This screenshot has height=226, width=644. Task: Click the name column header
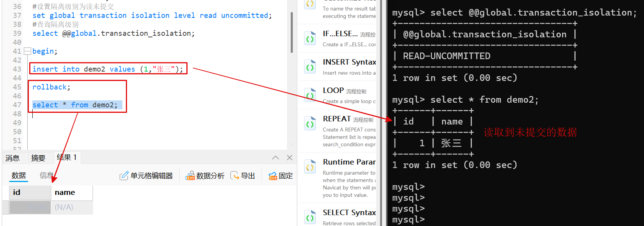pos(72,193)
